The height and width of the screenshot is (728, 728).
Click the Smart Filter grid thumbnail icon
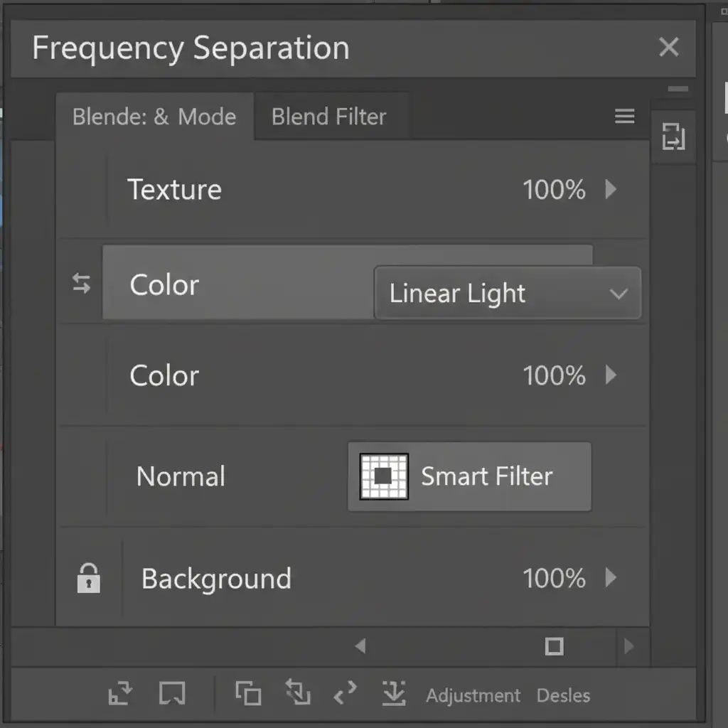(384, 476)
